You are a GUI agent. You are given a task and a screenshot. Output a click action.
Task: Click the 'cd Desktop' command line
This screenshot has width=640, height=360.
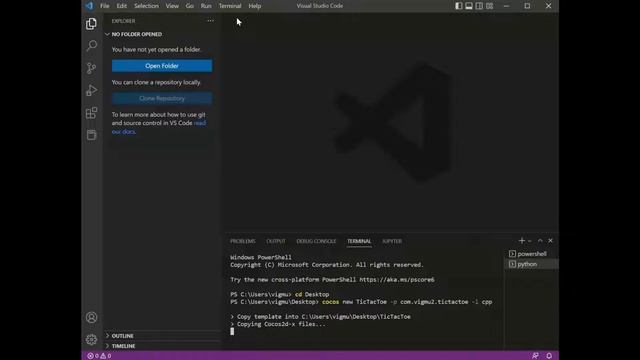tap(280, 294)
